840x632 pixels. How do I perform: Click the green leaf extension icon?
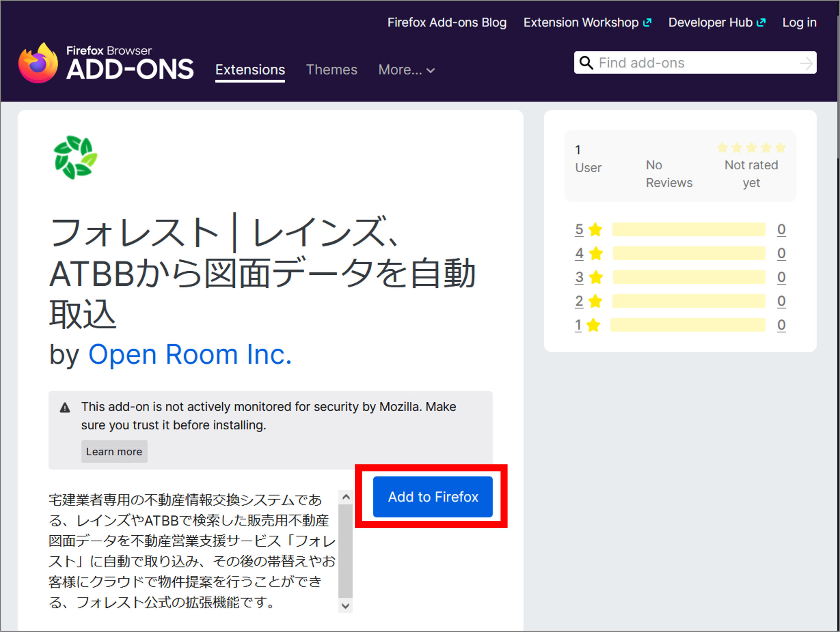[x=75, y=157]
